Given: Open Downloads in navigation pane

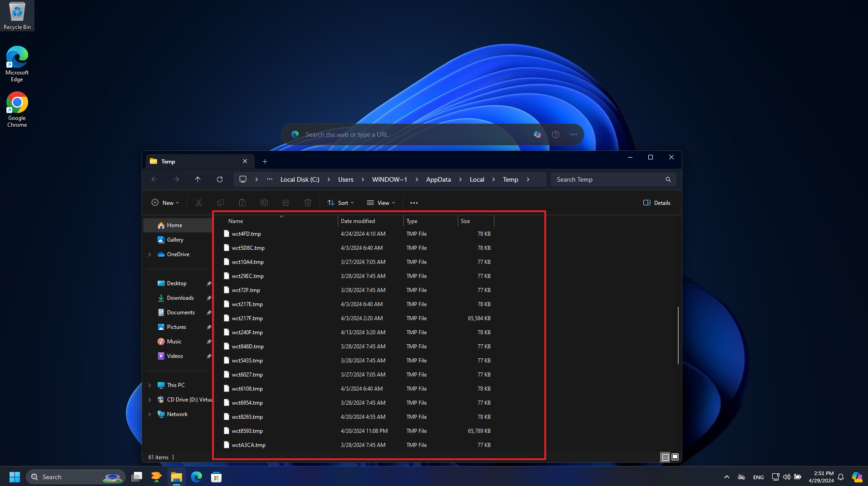Looking at the screenshot, I should click(180, 298).
